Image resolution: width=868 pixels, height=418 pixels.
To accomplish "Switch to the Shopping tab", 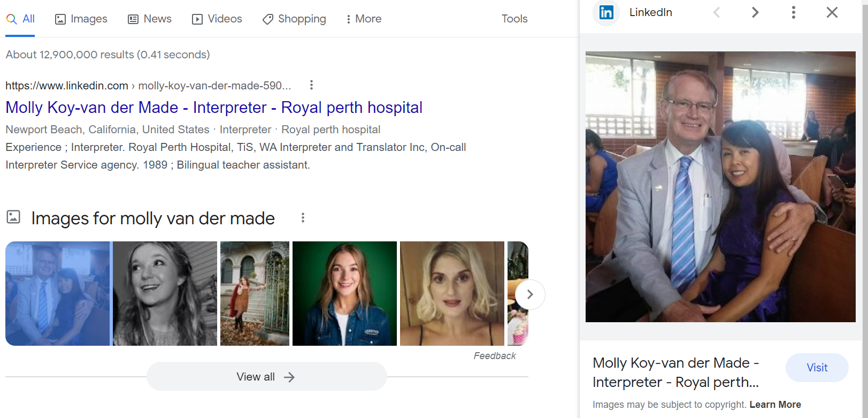I will click(294, 19).
